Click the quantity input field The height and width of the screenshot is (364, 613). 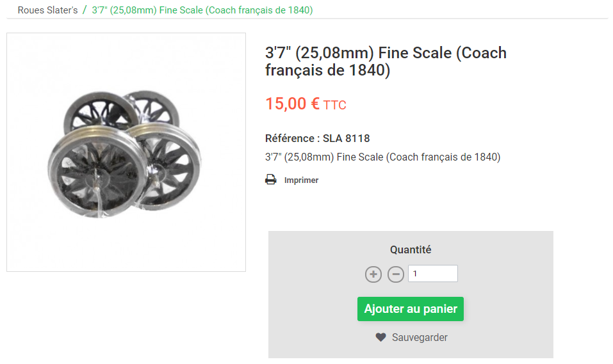point(433,273)
